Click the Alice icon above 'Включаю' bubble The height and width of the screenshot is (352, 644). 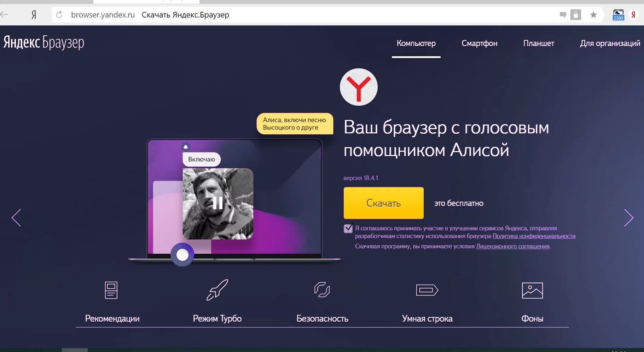click(x=186, y=146)
